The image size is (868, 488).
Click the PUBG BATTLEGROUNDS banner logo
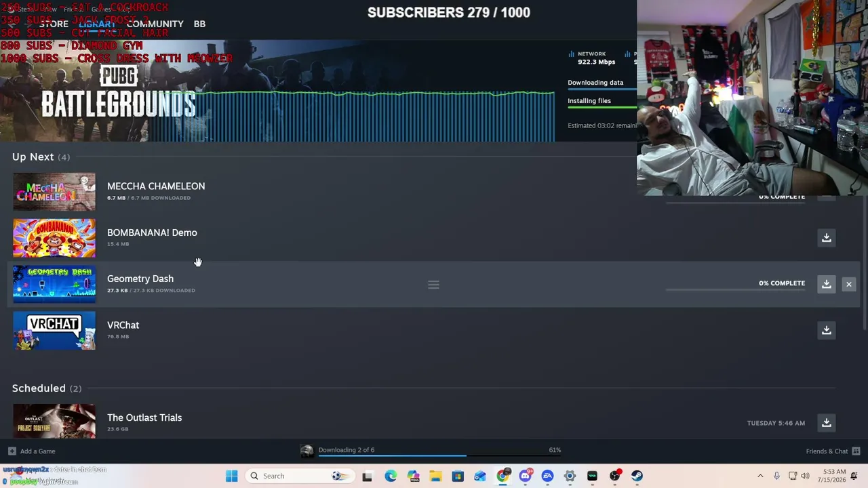(119, 91)
